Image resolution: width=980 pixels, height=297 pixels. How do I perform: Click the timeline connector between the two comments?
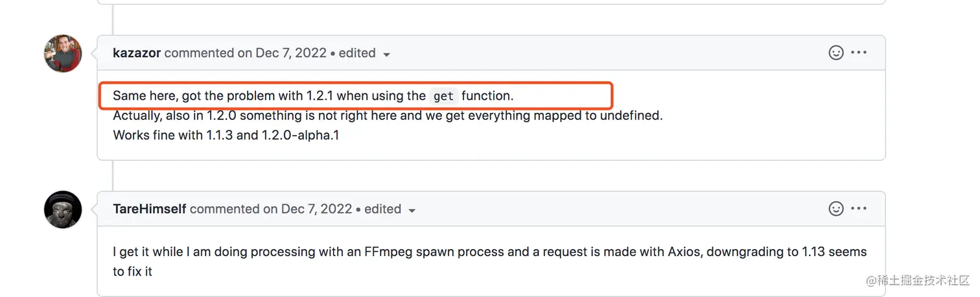click(113, 175)
